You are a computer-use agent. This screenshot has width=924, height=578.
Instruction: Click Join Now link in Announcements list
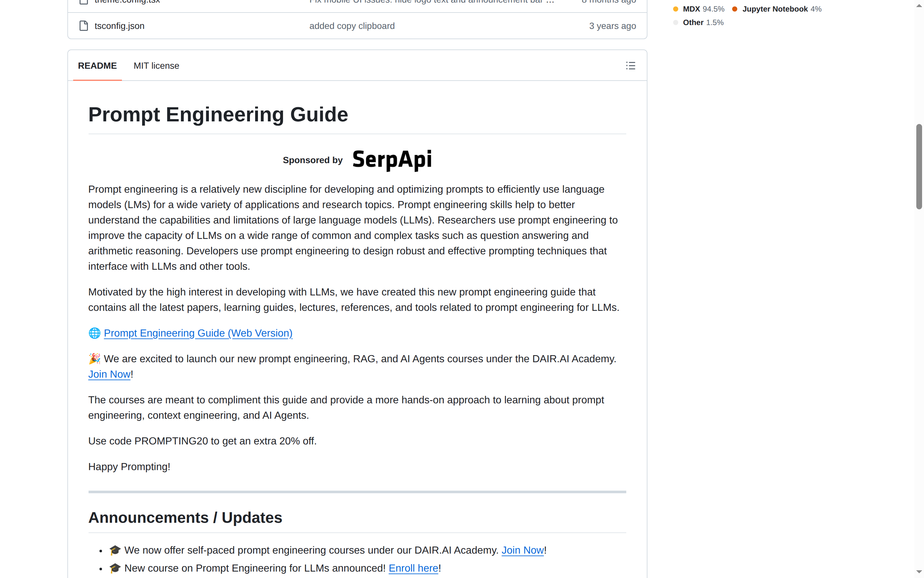pyautogui.click(x=522, y=550)
